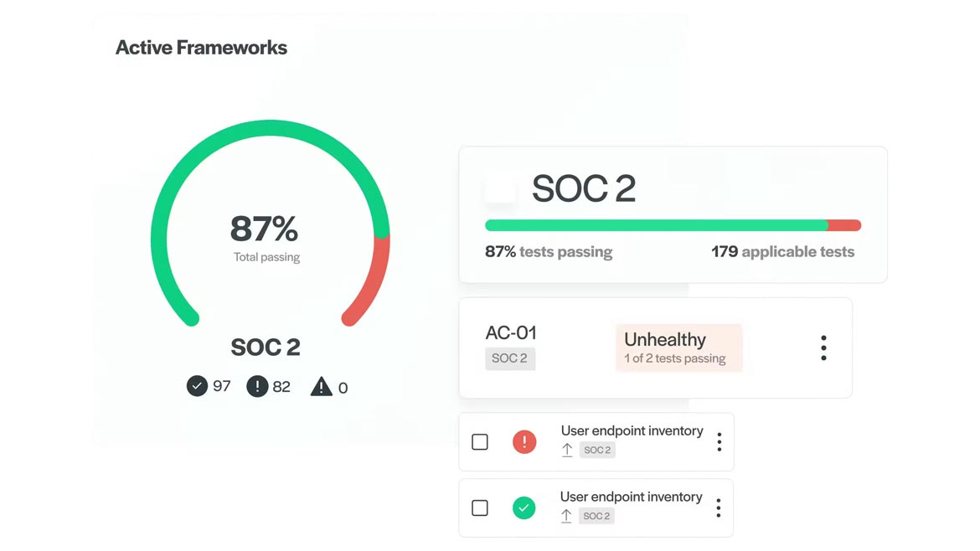
Task: Click the SOC 2 logo placeholder icon
Action: tap(500, 188)
